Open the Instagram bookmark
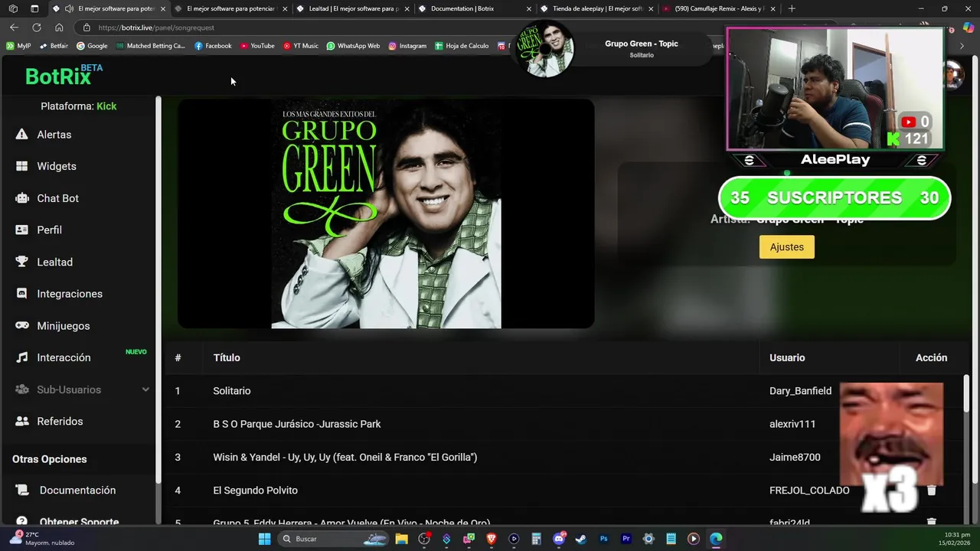The height and width of the screenshot is (551, 980). [407, 46]
